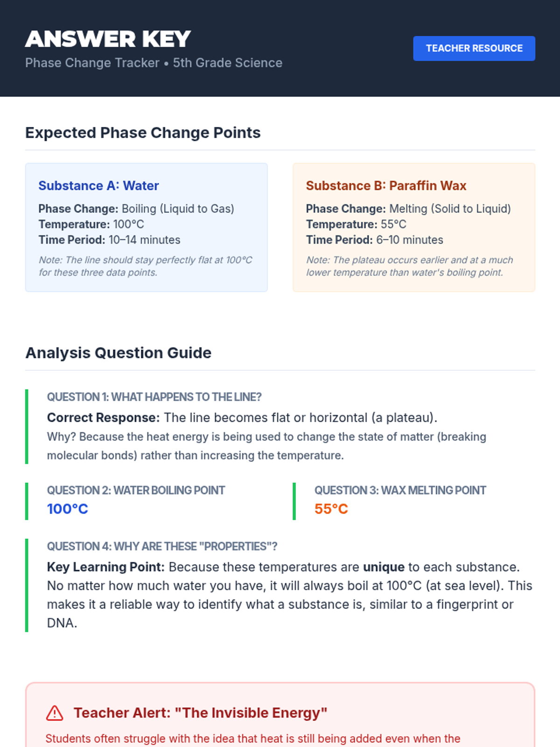Click the blue 100°C answer
The height and width of the screenshot is (747, 560).
point(68,509)
